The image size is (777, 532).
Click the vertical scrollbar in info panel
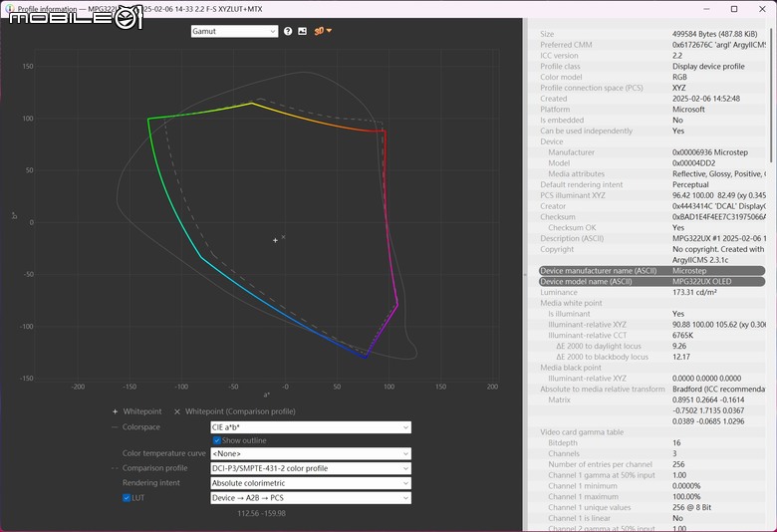(x=771, y=95)
